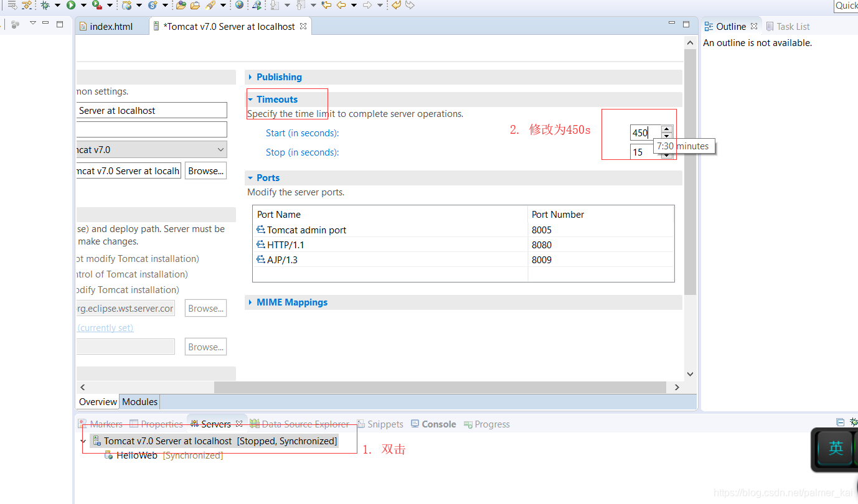This screenshot has width=858, height=504.
Task: Click Browse next to server path field
Action: (x=205, y=308)
